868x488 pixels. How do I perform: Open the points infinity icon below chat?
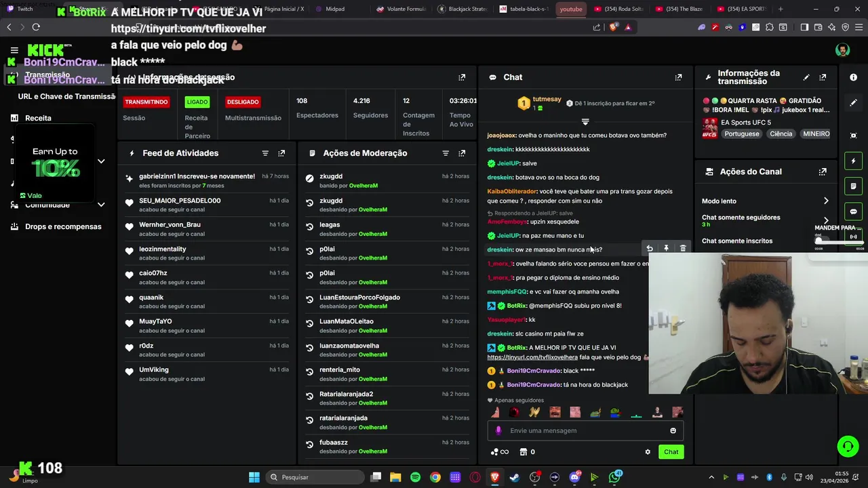point(499,452)
